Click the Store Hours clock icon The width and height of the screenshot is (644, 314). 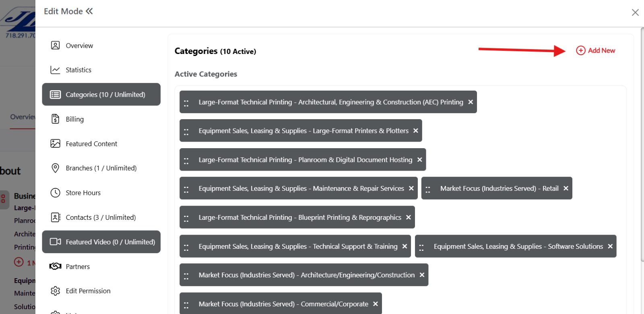click(56, 193)
